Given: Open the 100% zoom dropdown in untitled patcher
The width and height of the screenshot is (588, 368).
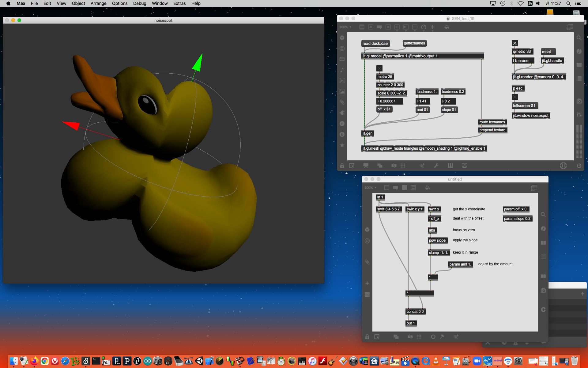Looking at the screenshot, I should (370, 188).
